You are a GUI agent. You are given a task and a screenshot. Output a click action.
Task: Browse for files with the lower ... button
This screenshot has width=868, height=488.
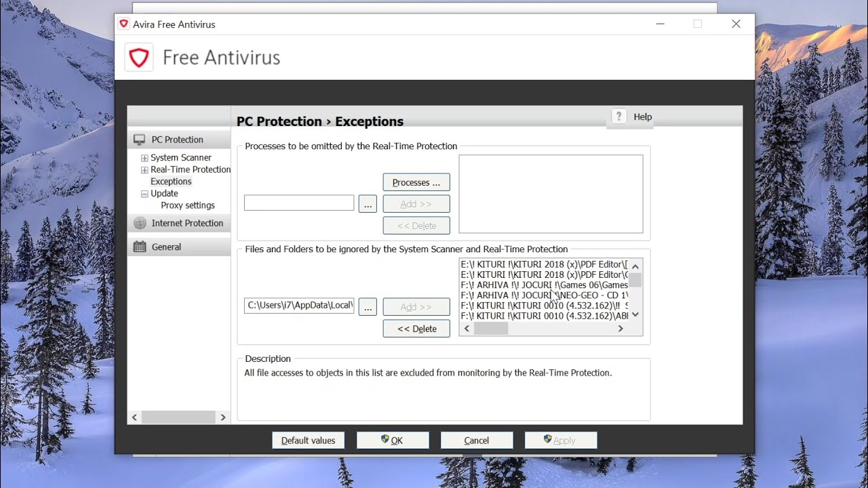click(368, 307)
